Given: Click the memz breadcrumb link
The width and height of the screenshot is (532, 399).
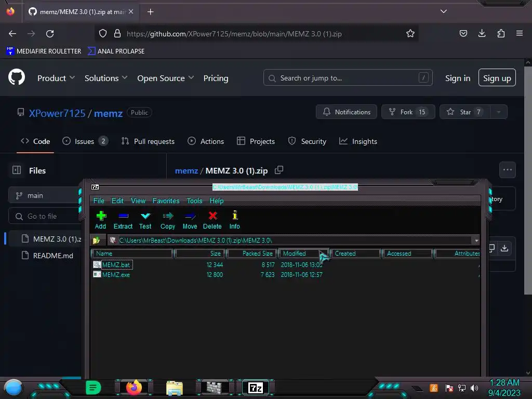Looking at the screenshot, I should point(187,170).
